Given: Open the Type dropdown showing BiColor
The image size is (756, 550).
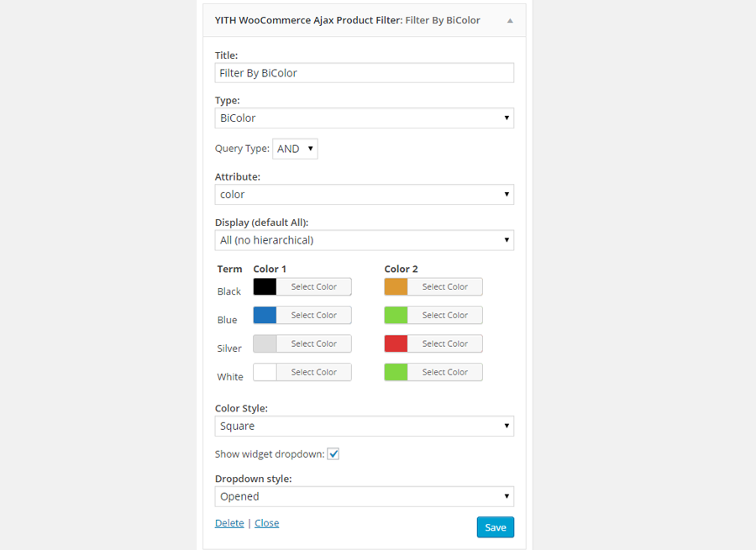Looking at the screenshot, I should (x=364, y=118).
